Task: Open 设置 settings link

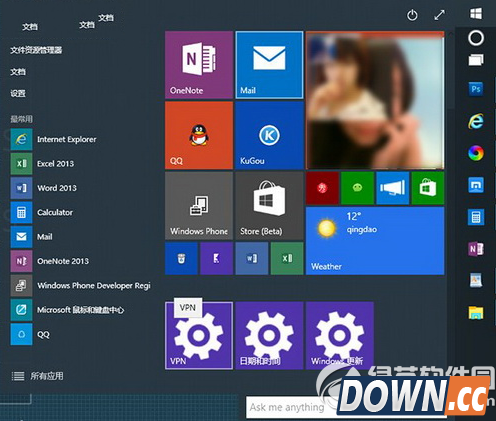Action: tap(18, 93)
